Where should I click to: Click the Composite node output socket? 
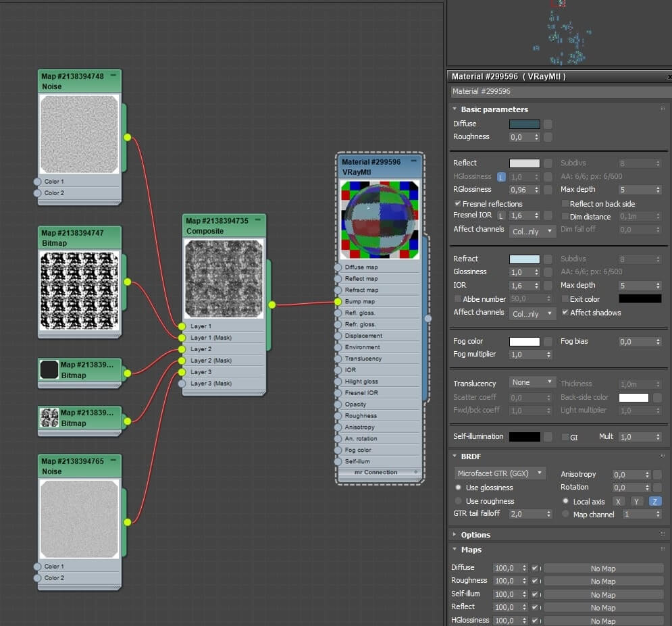[272, 305]
